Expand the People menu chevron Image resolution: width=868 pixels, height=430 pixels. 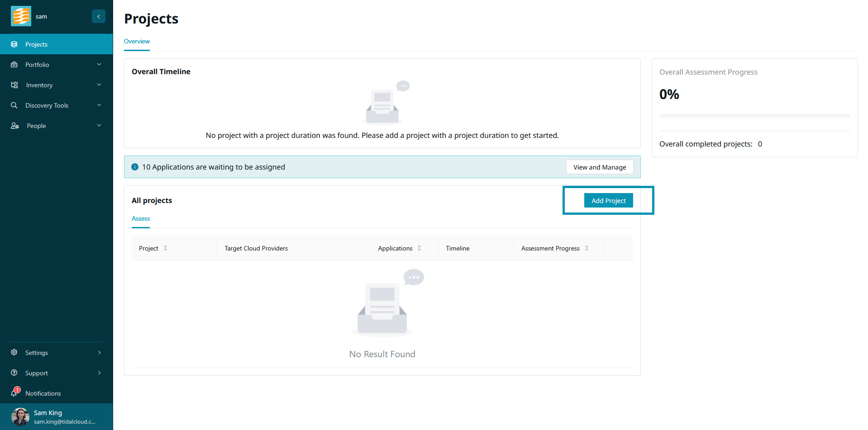tap(99, 126)
